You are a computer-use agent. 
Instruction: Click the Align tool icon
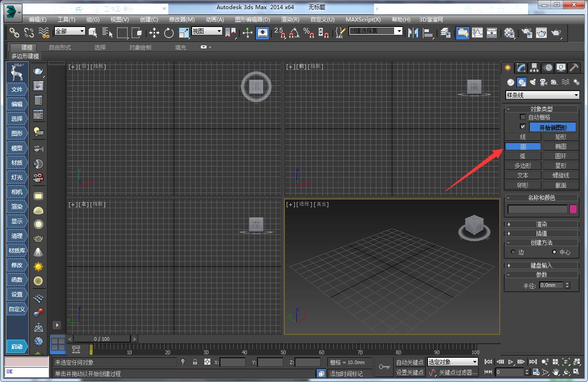click(x=428, y=32)
